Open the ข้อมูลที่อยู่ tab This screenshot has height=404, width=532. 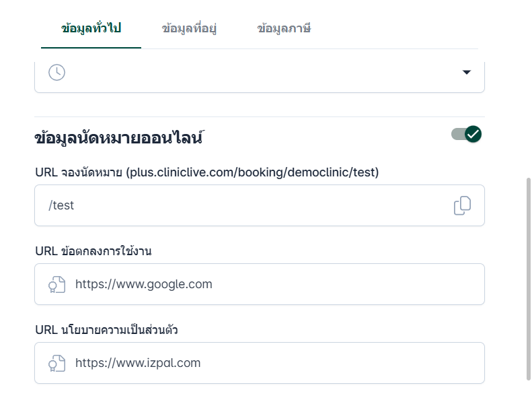189,28
